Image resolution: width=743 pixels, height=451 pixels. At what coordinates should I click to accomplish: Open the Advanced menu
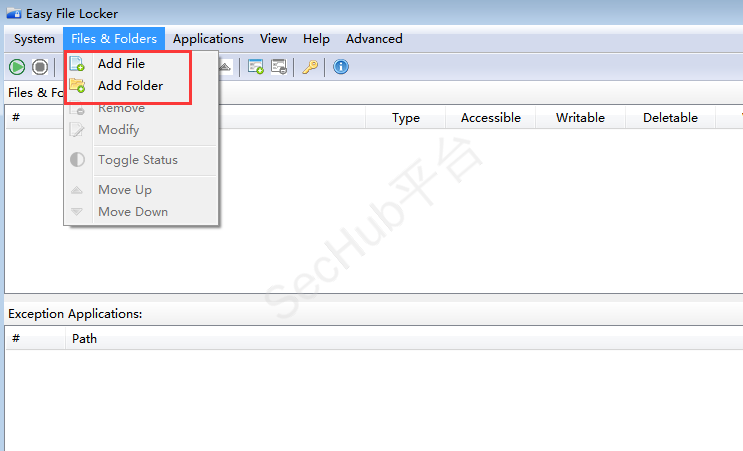374,39
